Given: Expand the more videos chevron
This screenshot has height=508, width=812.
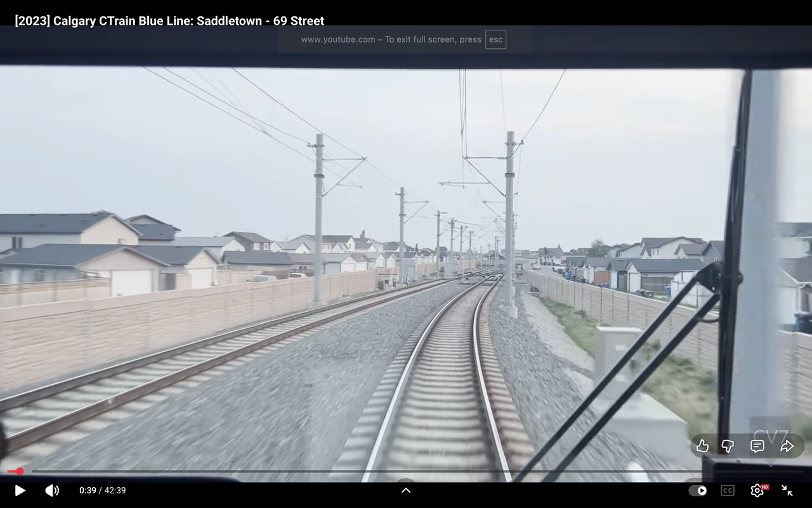Looking at the screenshot, I should click(406, 490).
